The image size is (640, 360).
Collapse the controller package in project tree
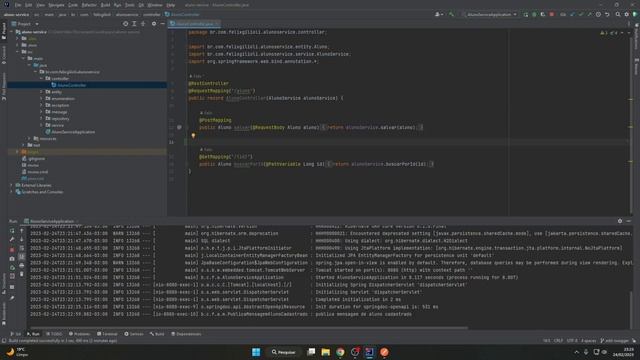[41, 78]
